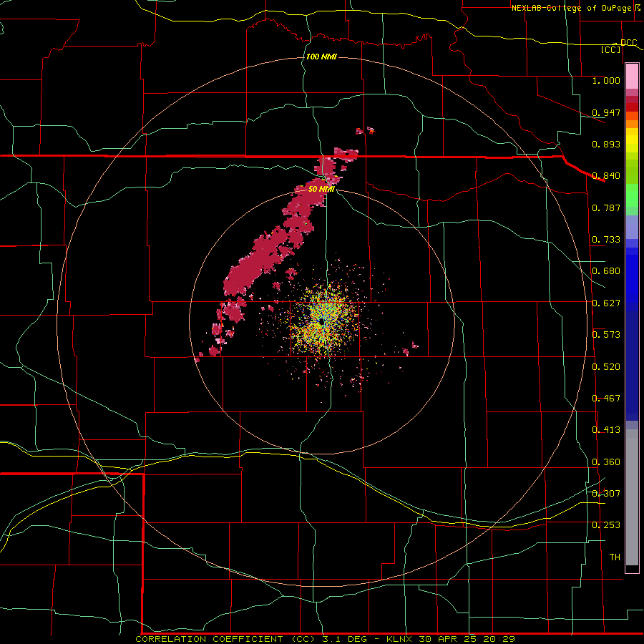Click the [CC] legend header

[611, 49]
